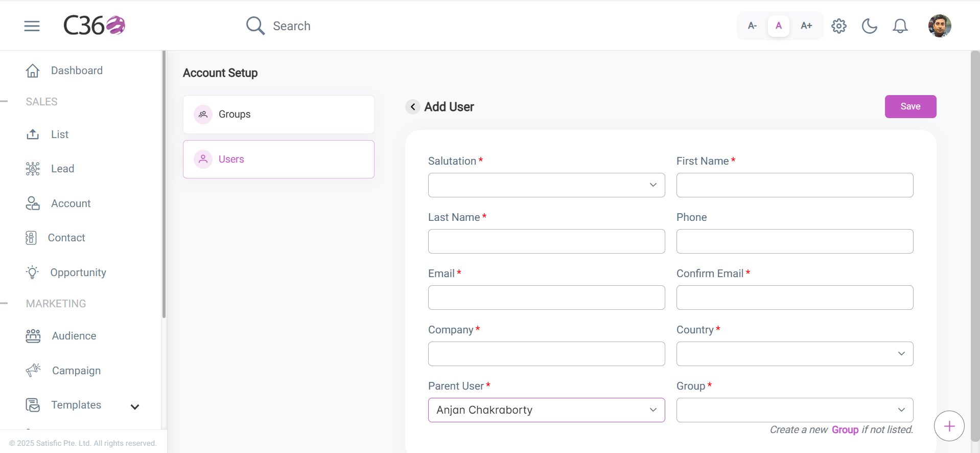Select the Users tab in Account Setup
Viewport: 980px width, 453px height.
pyautogui.click(x=278, y=160)
